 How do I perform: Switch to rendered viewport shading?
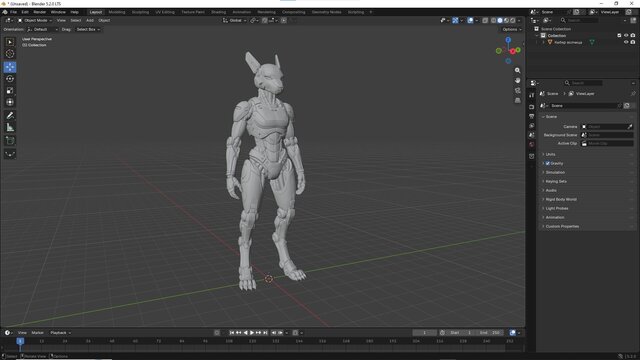click(513, 20)
